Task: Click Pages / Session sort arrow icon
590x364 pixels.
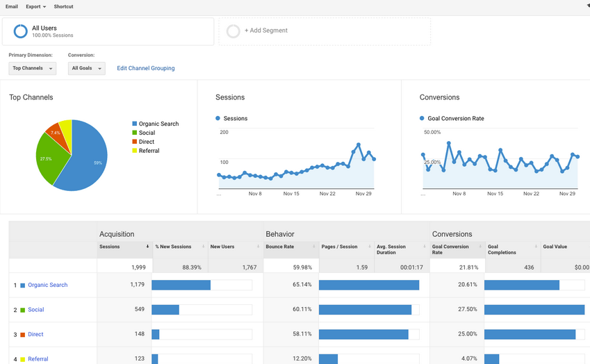Action: (370, 247)
